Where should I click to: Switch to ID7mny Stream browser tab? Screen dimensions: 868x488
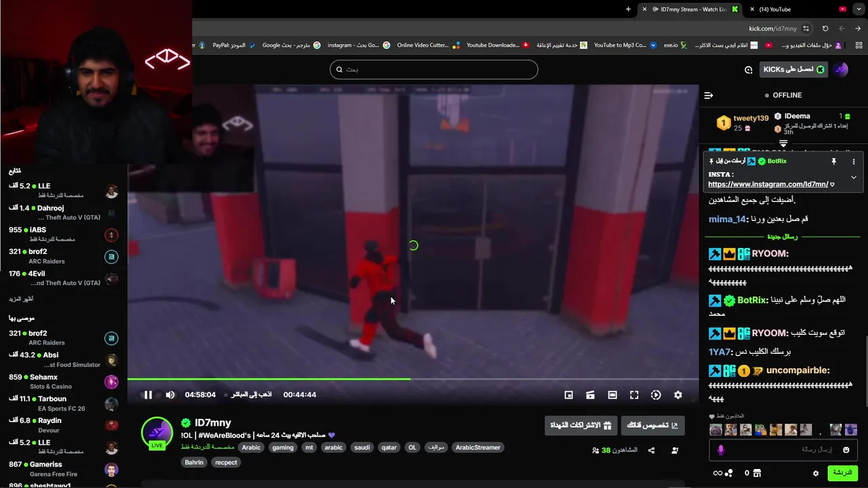(x=690, y=9)
